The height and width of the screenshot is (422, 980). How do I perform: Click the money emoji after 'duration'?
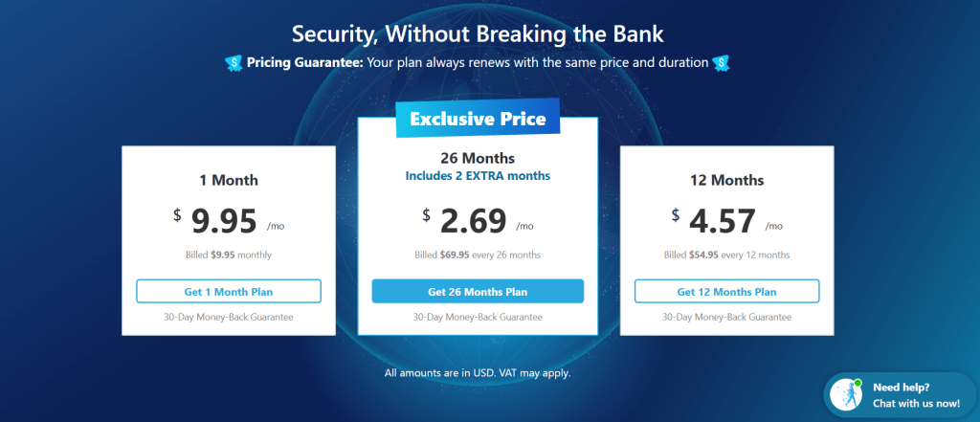(x=723, y=64)
